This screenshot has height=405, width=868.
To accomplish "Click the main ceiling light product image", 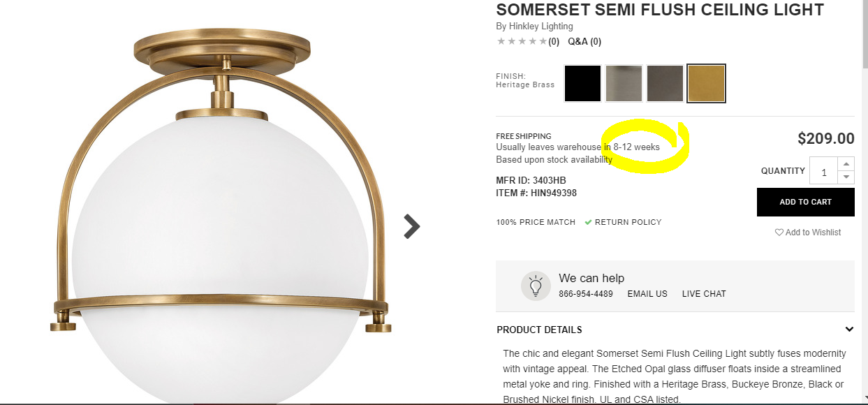I will (x=221, y=216).
